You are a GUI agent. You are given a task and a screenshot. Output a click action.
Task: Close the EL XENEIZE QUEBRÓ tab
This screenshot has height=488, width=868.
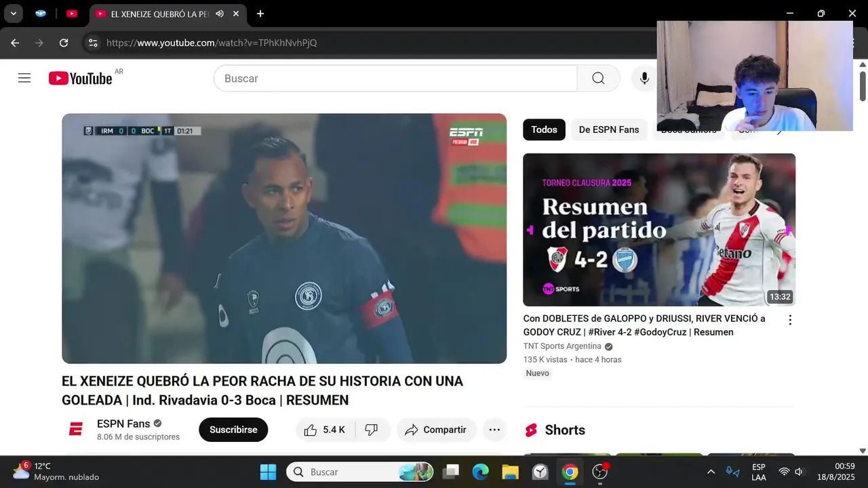point(235,14)
